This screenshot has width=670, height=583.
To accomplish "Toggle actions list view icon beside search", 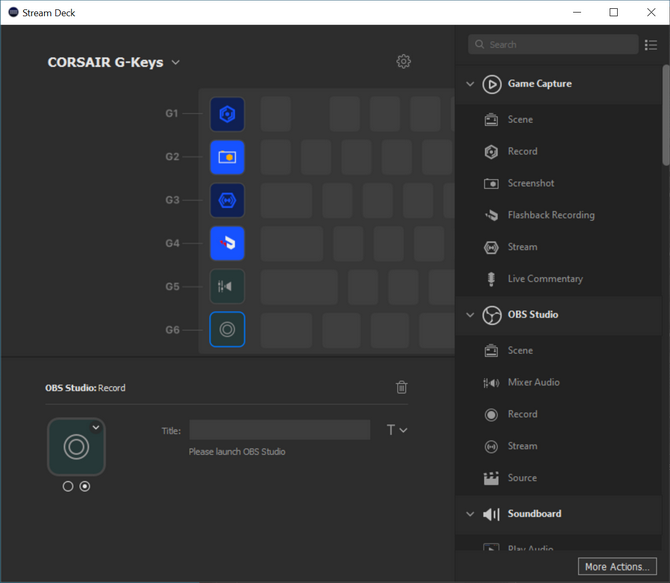I will pyautogui.click(x=651, y=45).
